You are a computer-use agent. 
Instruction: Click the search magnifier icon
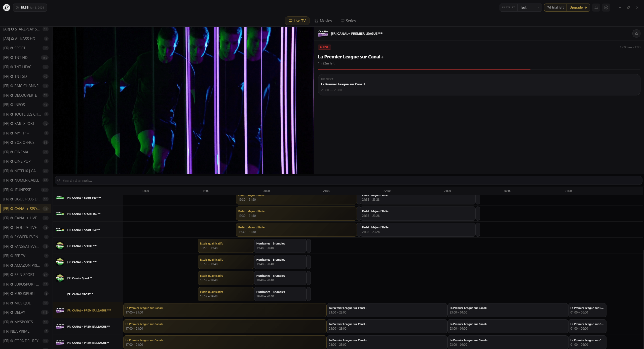tap(59, 180)
